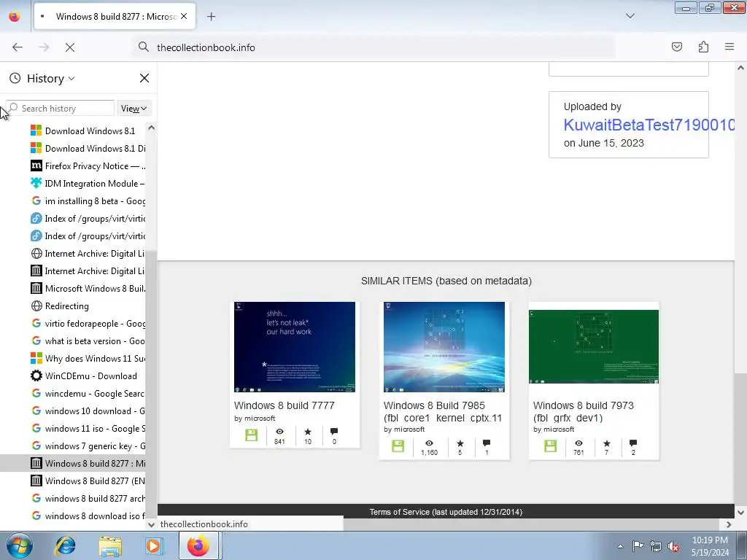Viewport: 747px width, 560px height.
Task: Open Windows 8 build 7973 thumbnail
Action: click(594, 346)
